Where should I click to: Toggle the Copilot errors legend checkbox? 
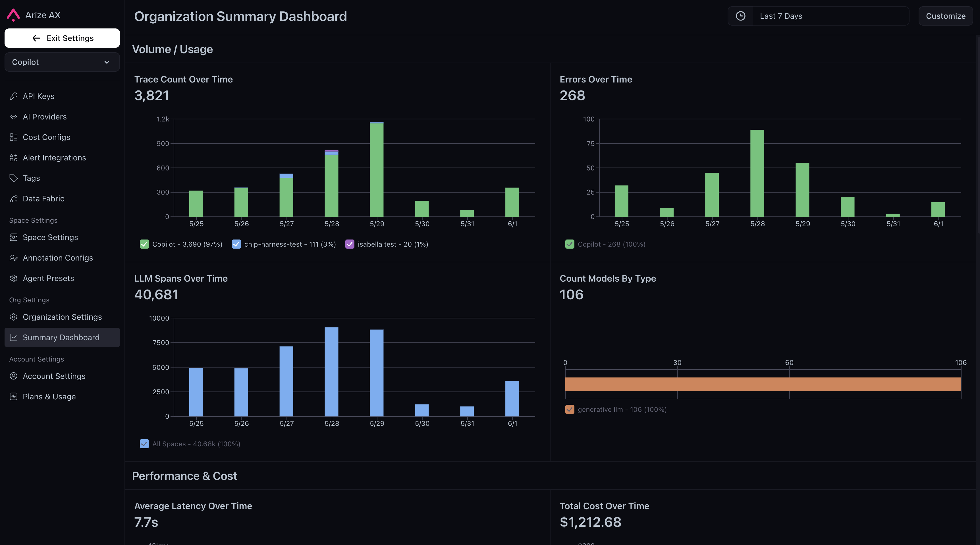570,244
